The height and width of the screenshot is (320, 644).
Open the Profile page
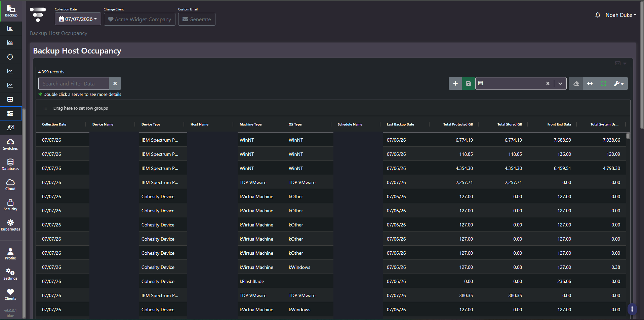coord(10,254)
